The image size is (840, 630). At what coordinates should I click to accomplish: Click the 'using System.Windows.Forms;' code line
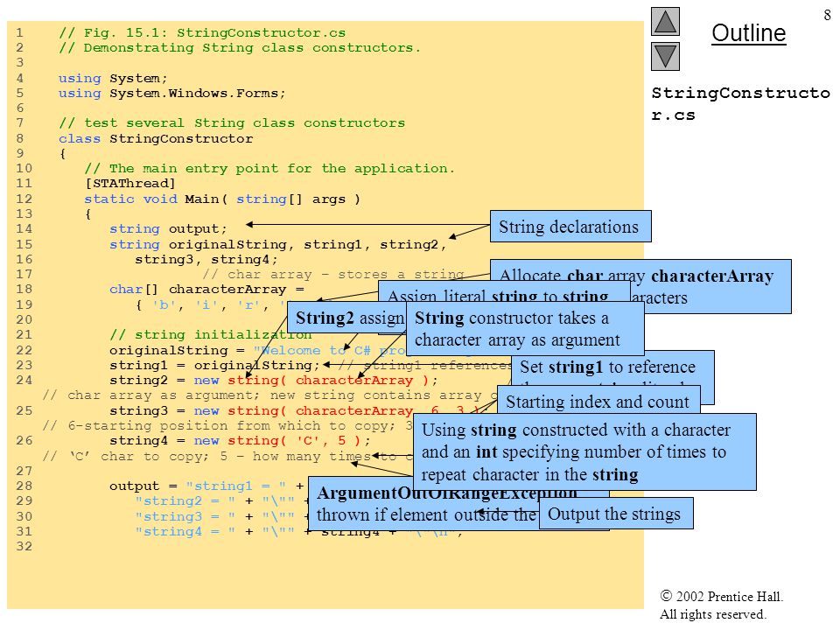pyautogui.click(x=172, y=94)
